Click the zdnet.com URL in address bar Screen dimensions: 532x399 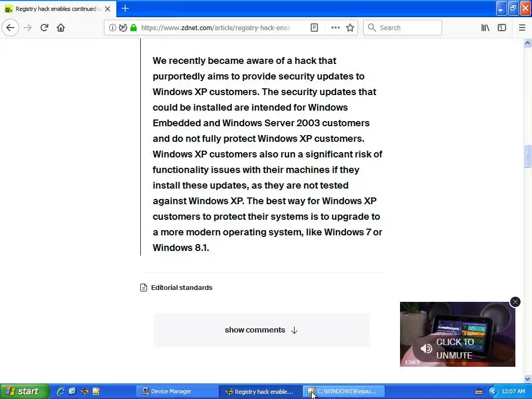[216, 28]
